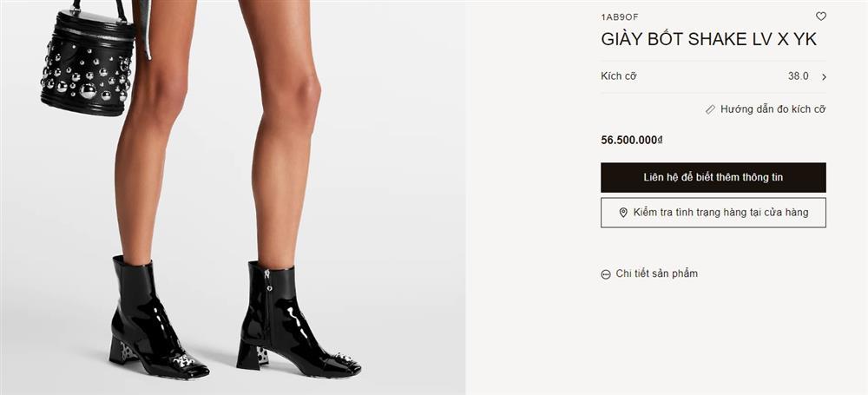This screenshot has width=868, height=395.
Task: Click Kiểm tra tình trạng hàng tại cửa hàng
Action: pos(713,213)
